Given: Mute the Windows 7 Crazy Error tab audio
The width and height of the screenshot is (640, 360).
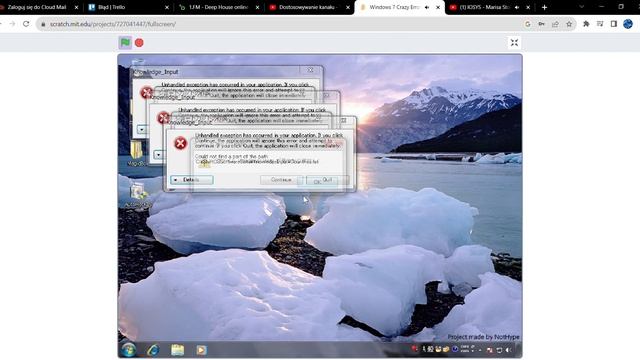Looking at the screenshot, I should point(427,7).
